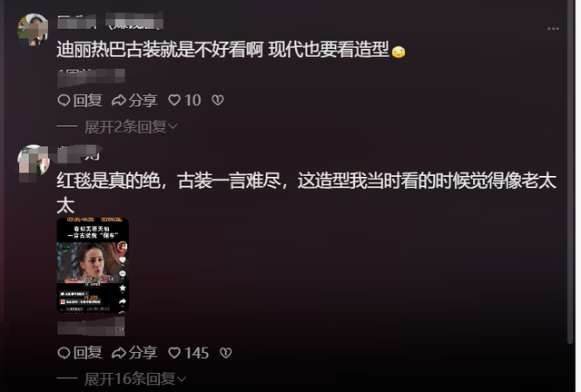Click 分享 text on the second comment

point(143,353)
